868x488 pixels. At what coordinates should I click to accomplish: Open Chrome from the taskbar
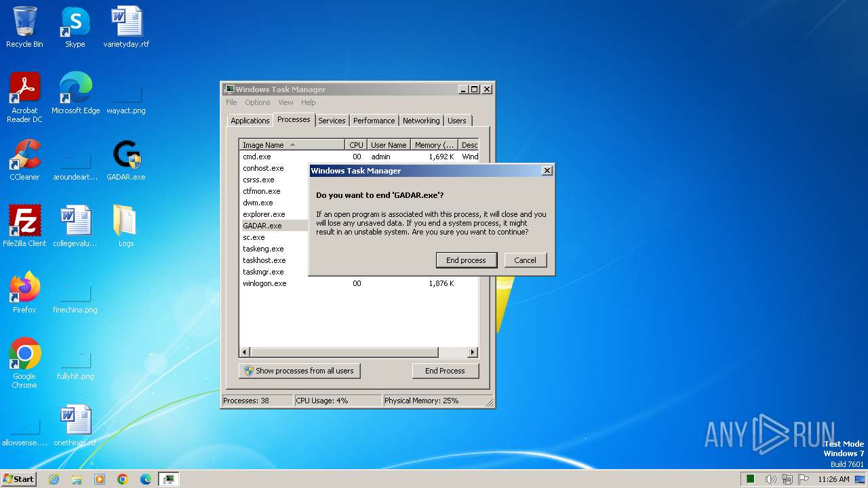tap(123, 479)
